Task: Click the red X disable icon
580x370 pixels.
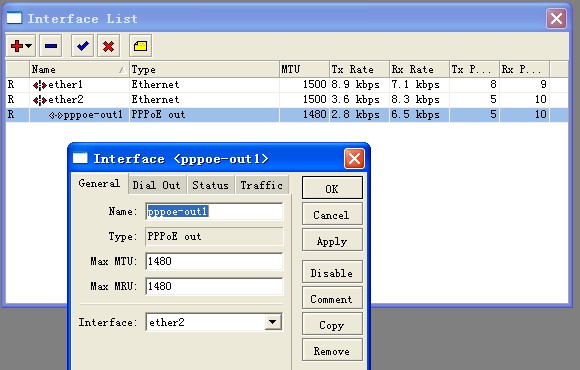Action: (108, 46)
